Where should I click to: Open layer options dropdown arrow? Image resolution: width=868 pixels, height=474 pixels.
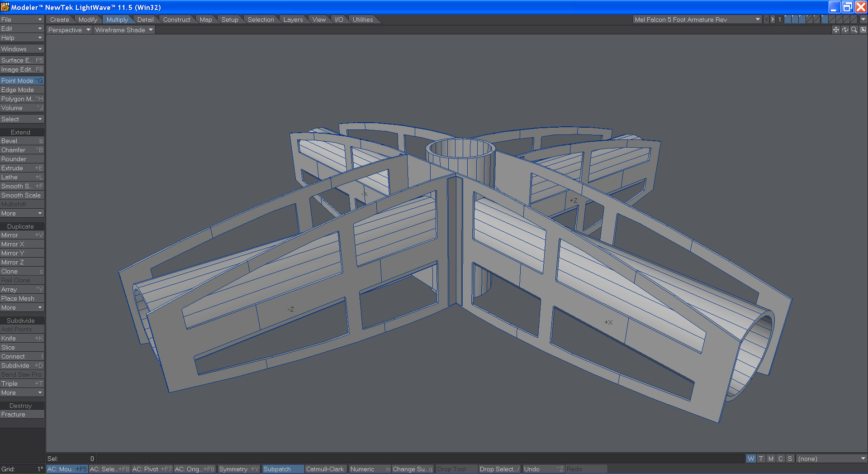[863, 19]
